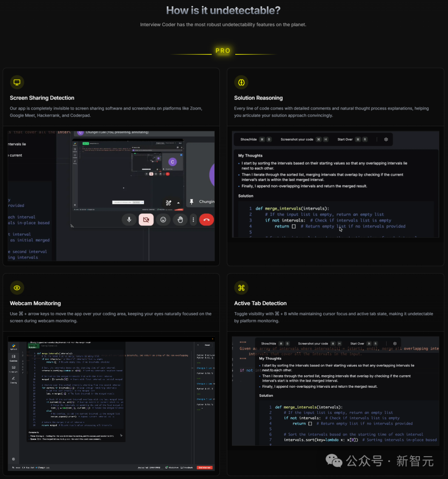Screen dimensions: 448x479
Task: Click the purple C avatar in the Meet preview
Action: (173, 162)
